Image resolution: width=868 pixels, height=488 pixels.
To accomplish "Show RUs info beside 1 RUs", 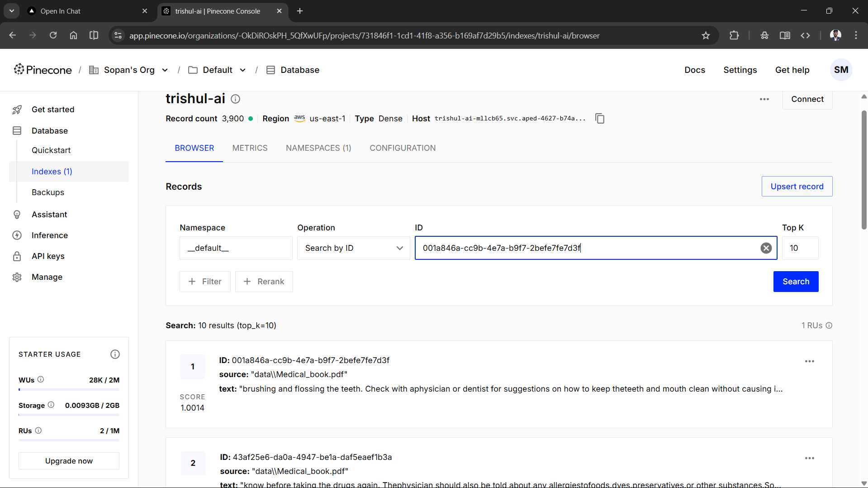I will [x=829, y=325].
